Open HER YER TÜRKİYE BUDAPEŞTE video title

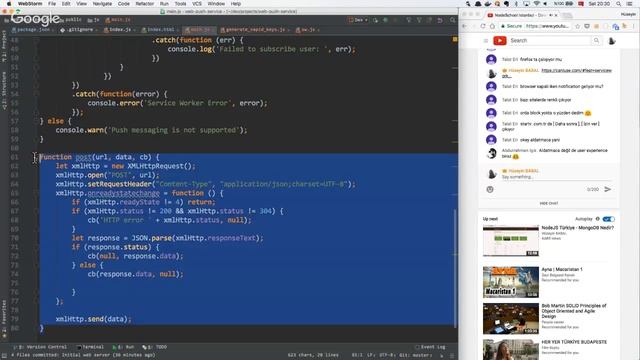(574, 342)
